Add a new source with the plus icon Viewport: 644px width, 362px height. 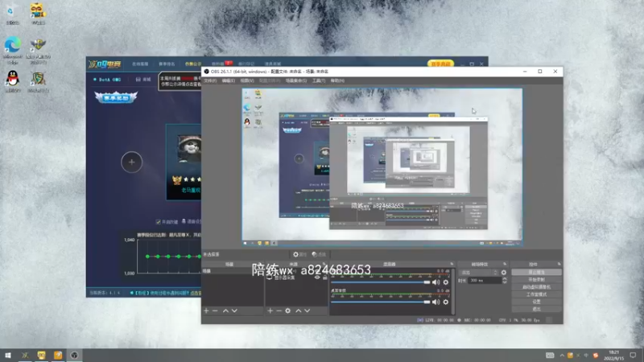point(270,311)
